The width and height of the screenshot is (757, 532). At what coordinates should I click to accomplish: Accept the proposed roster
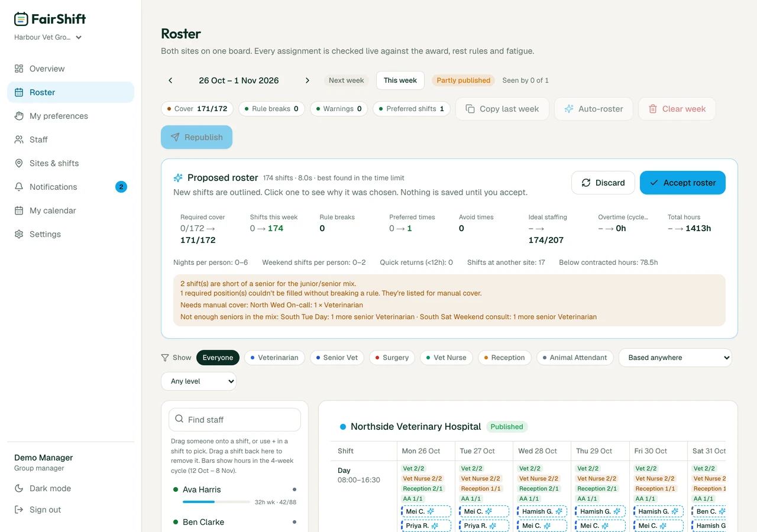click(682, 183)
